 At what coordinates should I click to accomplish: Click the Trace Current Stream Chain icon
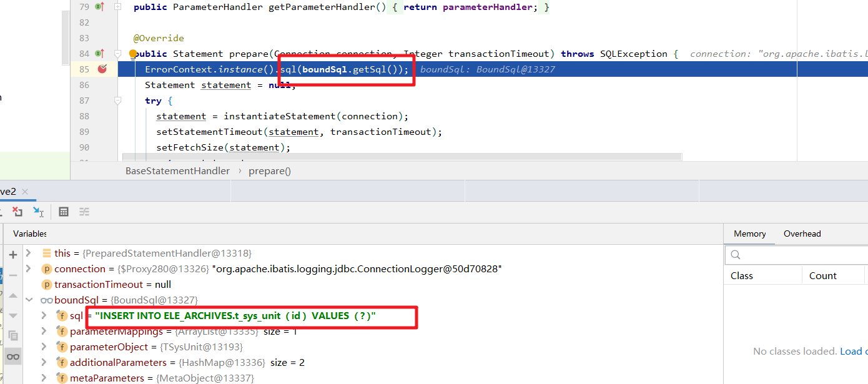pyautogui.click(x=84, y=212)
